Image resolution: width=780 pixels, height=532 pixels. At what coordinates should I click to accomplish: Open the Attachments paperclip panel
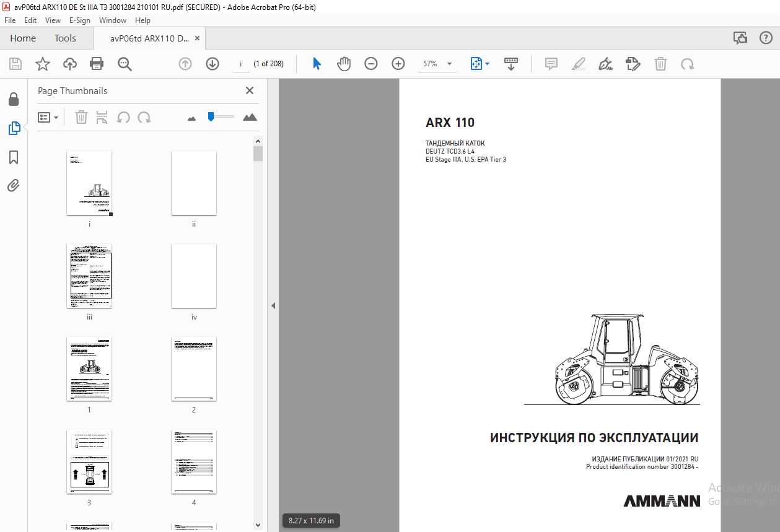(14, 185)
